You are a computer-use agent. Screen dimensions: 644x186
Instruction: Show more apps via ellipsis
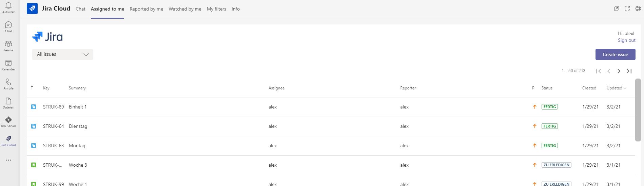tap(8, 160)
